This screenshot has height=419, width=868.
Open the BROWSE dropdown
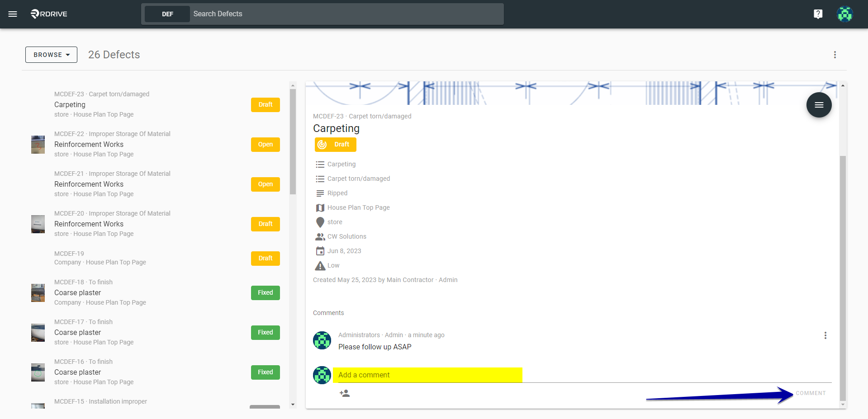click(x=51, y=55)
